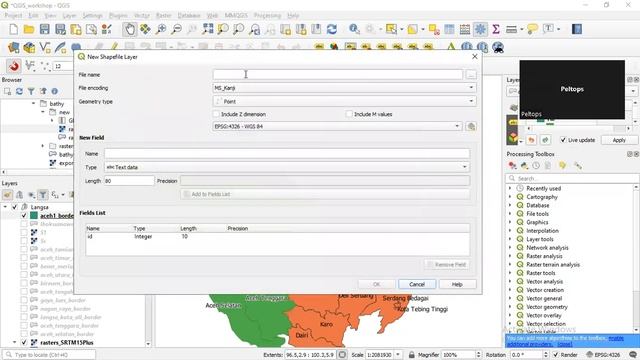
Task: Check the aceh_selatan_border layer checkbox
Action: pyautogui.click(x=24, y=334)
